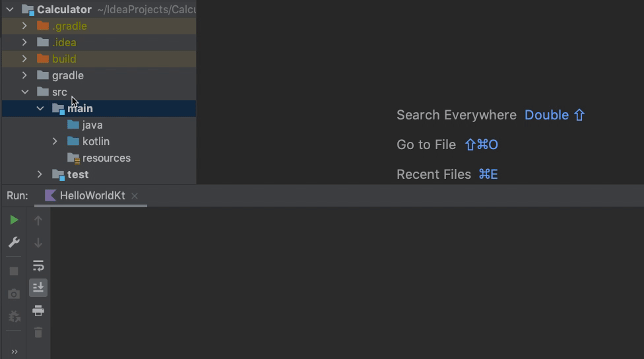Image resolution: width=644 pixels, height=359 pixels.
Task: Collapse the src folder
Action: coord(24,92)
